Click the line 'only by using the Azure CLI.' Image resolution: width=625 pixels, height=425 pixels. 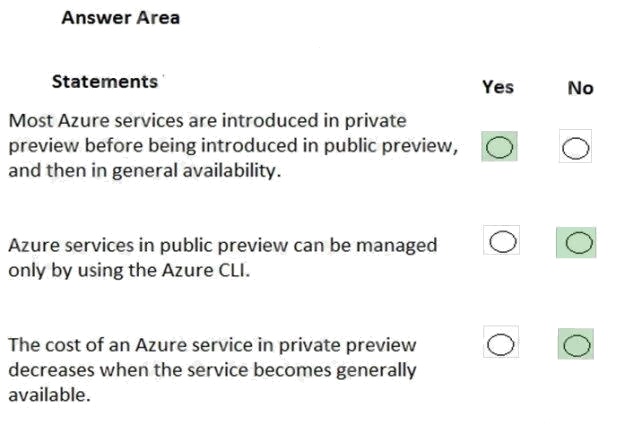tap(129, 270)
